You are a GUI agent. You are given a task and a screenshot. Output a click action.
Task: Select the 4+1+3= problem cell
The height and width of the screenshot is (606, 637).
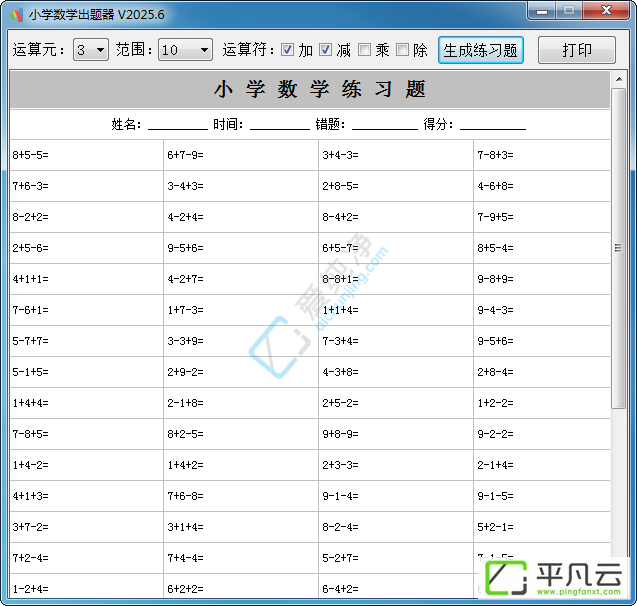pyautogui.click(x=87, y=496)
